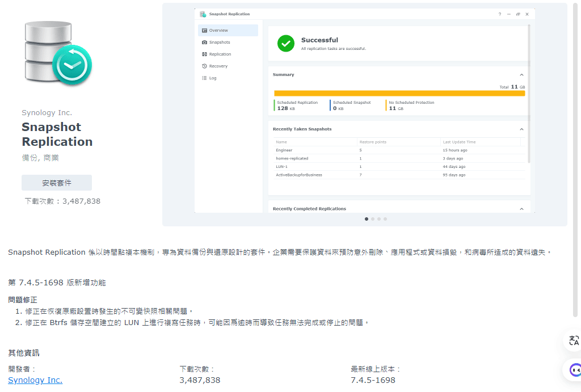
Task: Show the first carousel screenshot dot
Action: pyautogui.click(x=367, y=219)
